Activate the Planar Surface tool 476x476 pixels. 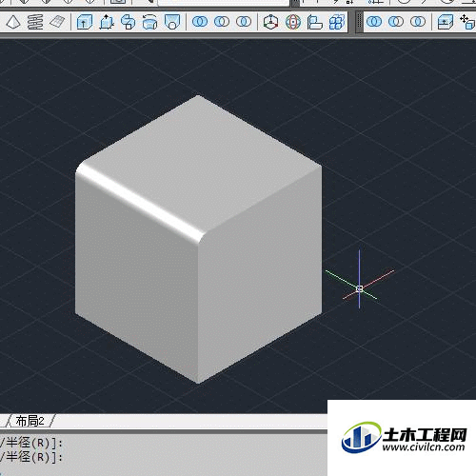57,22
